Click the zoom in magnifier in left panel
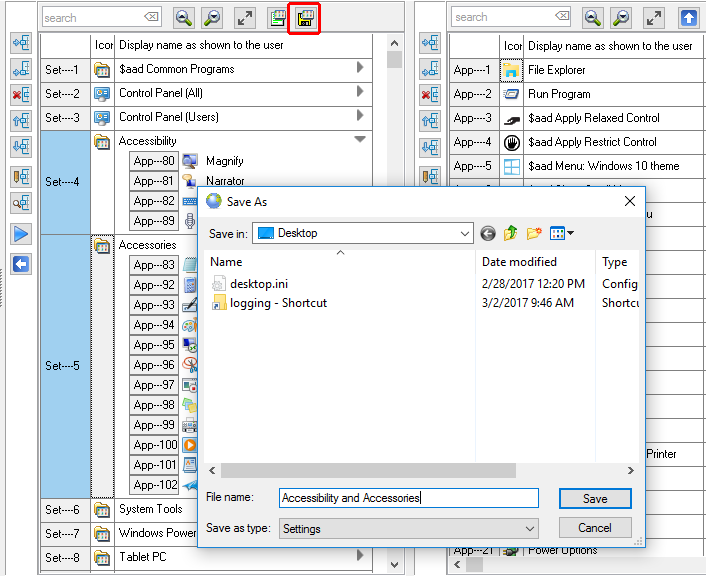This screenshot has width=706, height=578. click(x=184, y=18)
